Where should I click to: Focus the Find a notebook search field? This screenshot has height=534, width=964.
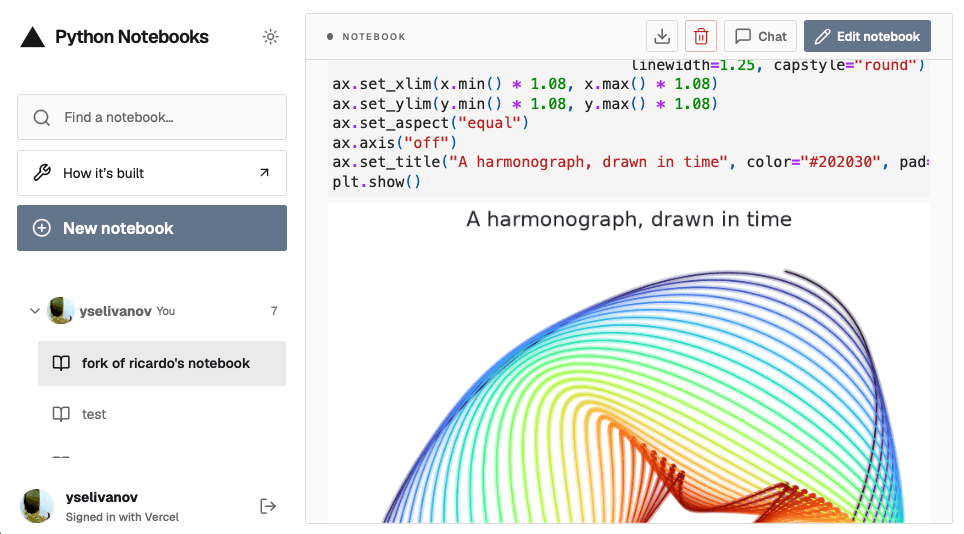pyautogui.click(x=152, y=117)
